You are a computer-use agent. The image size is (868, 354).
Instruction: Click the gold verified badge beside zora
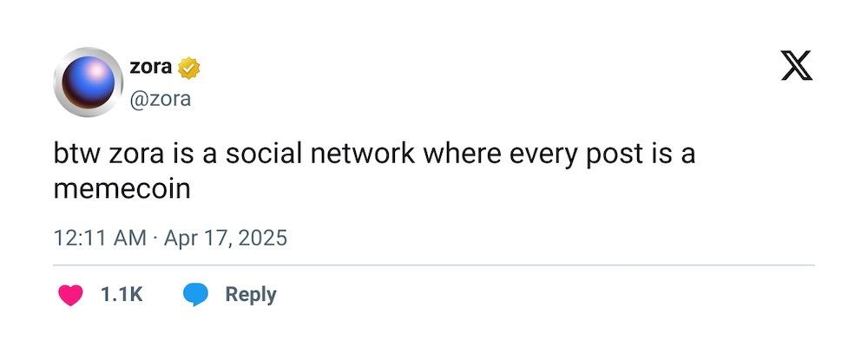[x=188, y=68]
